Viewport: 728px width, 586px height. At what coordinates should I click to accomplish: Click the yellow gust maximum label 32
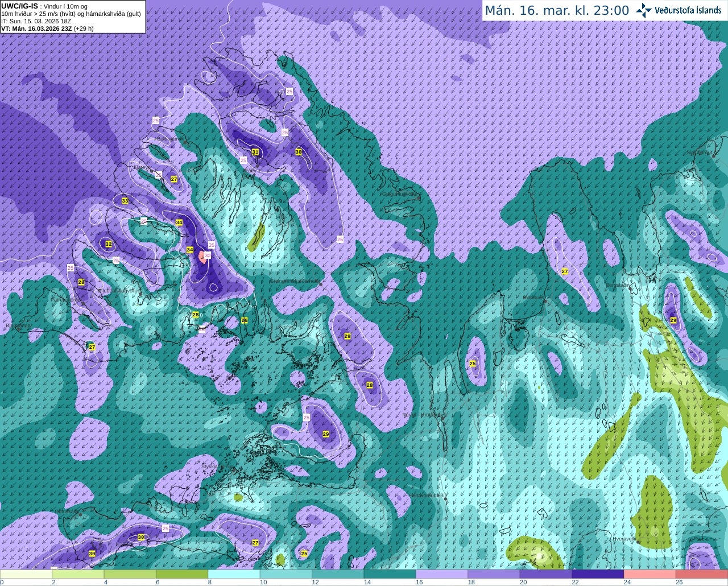click(109, 244)
